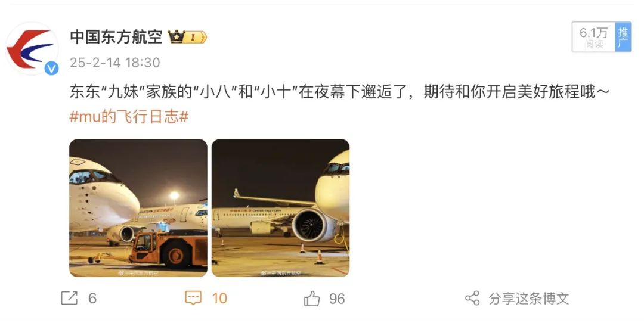Click the post body text about 九妹 family
Image resolution: width=644 pixels, height=323 pixels.
click(x=339, y=92)
